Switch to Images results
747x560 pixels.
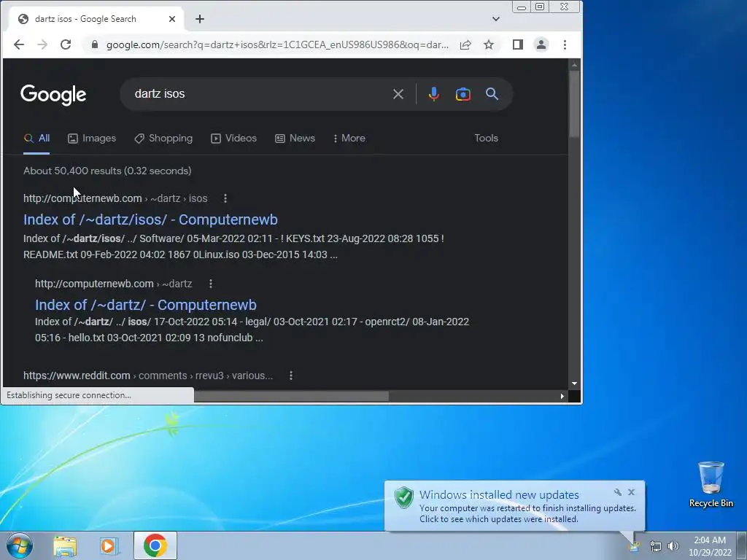pos(92,138)
